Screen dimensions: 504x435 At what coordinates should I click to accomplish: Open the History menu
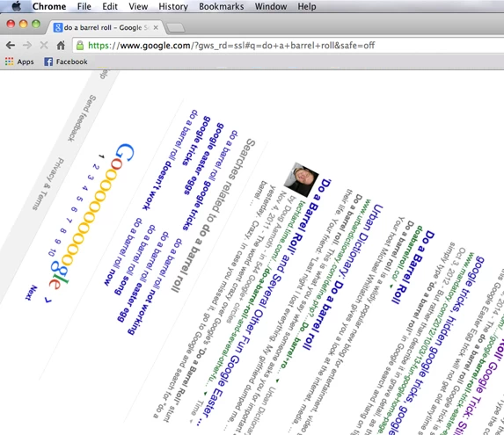(173, 6)
